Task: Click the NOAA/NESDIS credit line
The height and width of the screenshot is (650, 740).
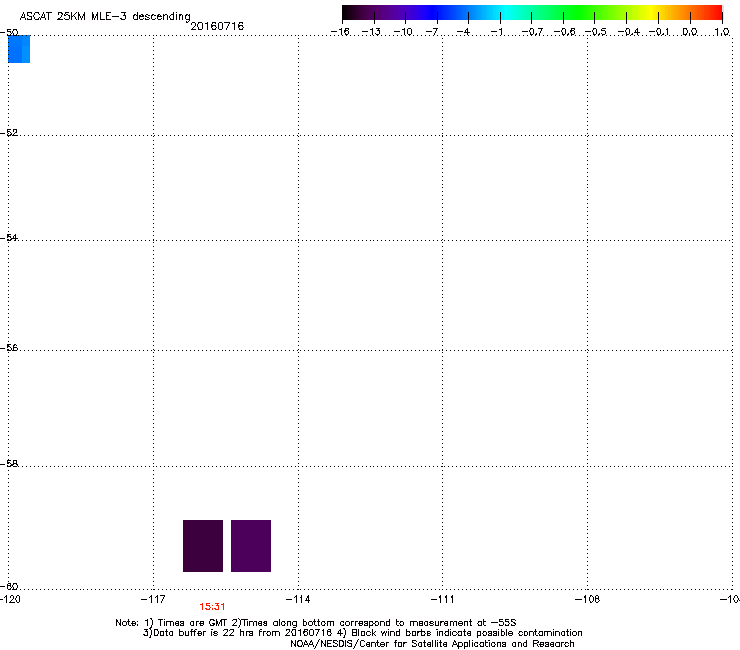Action: pos(432,644)
